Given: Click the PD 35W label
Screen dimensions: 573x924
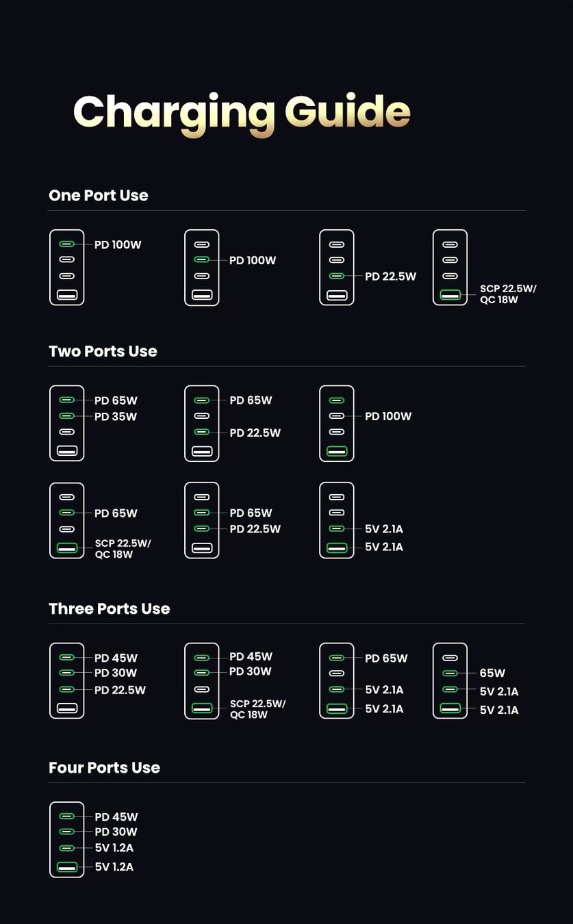Looking at the screenshot, I should click(x=116, y=417).
